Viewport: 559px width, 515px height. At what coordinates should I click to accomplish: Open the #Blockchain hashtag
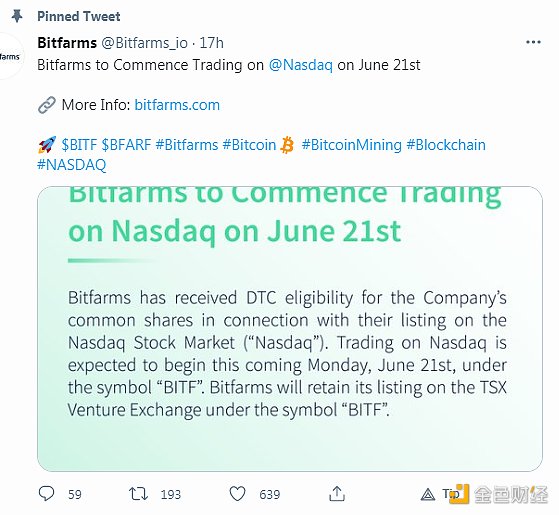pyautogui.click(x=446, y=145)
